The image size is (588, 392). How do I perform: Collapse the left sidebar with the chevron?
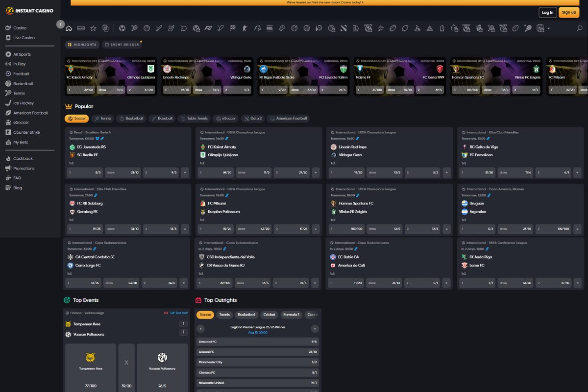coord(60,24)
